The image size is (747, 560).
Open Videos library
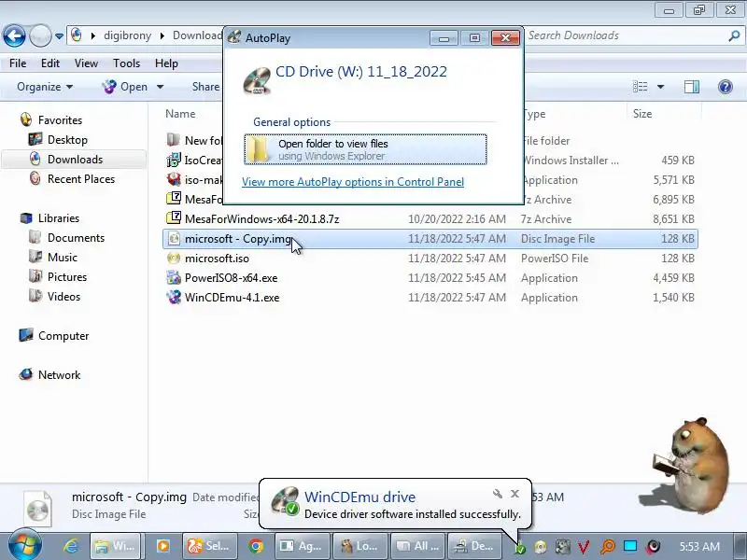coord(63,296)
